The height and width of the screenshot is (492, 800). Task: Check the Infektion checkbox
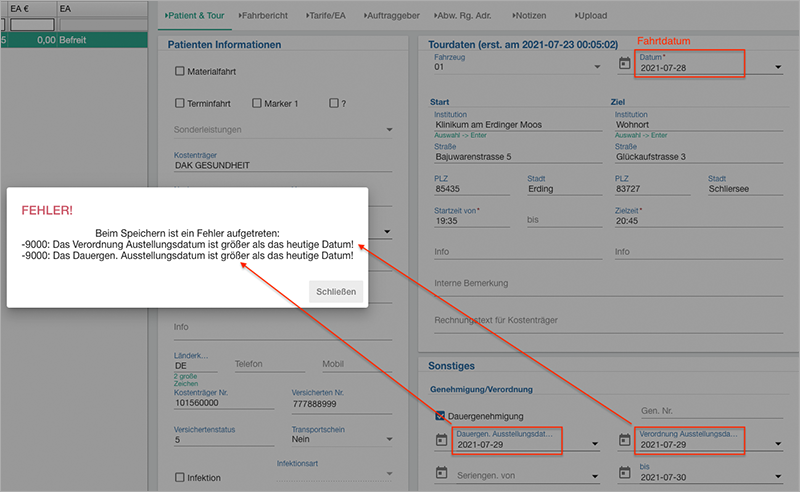click(x=180, y=477)
